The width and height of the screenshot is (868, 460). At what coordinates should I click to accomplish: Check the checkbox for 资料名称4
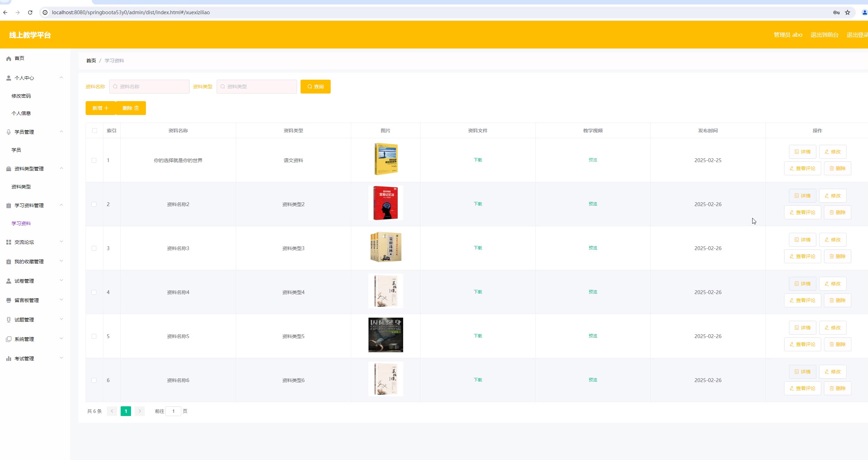click(94, 292)
